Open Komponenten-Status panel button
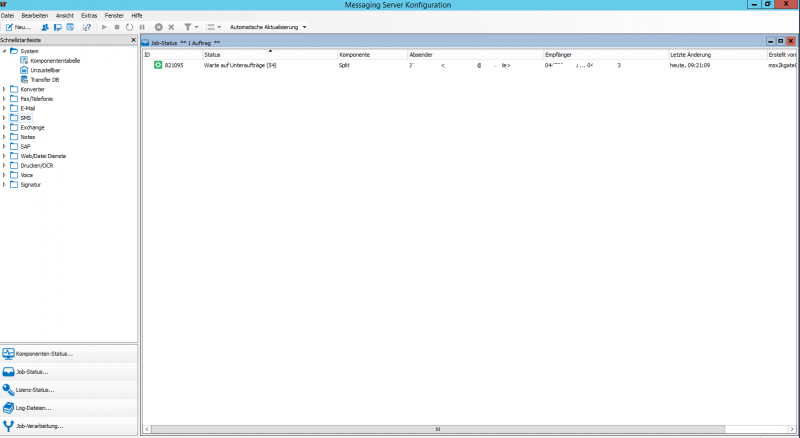Viewport: 800px width, 438px height. 68,353
